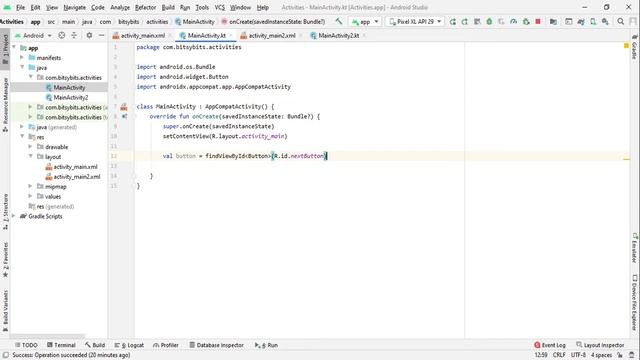Expand the mipmap folder
The width and height of the screenshot is (640, 360).
30,186
